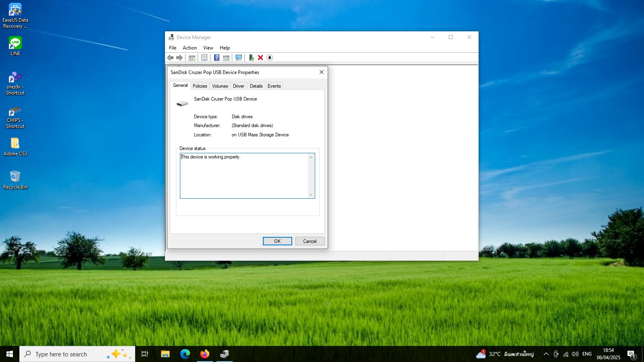Toggle the console tree pane icon
Screen dimensions: 644x362
(192, 58)
